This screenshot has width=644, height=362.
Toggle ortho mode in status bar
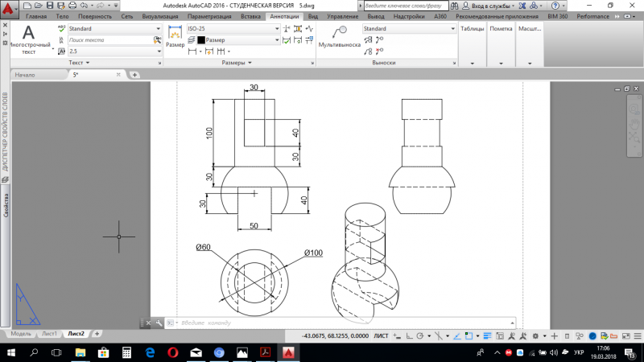coord(409,335)
